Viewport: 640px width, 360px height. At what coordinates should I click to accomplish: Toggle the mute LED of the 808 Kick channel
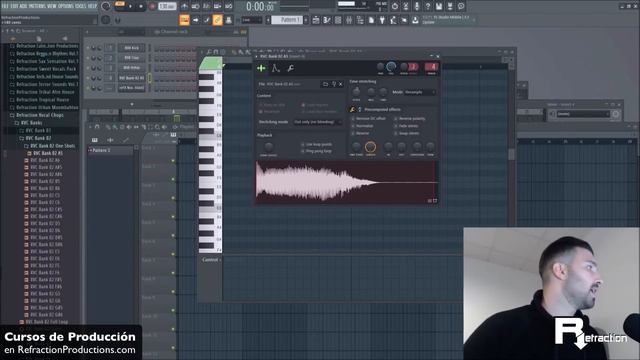click(88, 48)
